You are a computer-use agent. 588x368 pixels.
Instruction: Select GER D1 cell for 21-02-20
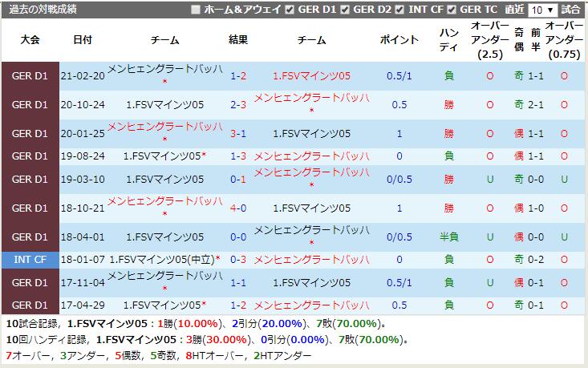coord(30,76)
